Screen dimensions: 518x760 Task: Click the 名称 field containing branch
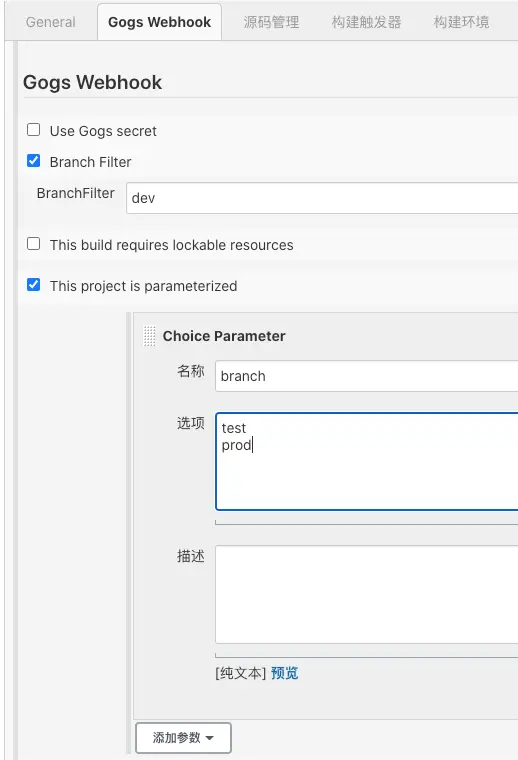coord(366,376)
